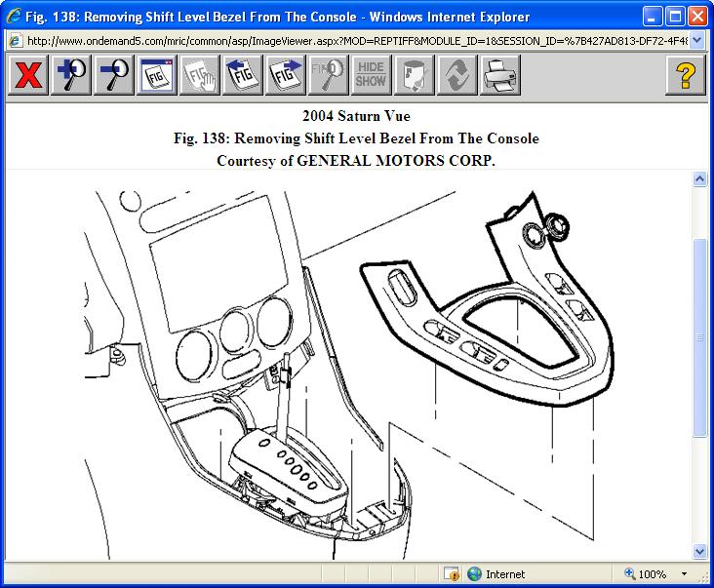
Task: Zoom out with the minus magnifier icon
Action: 114,75
